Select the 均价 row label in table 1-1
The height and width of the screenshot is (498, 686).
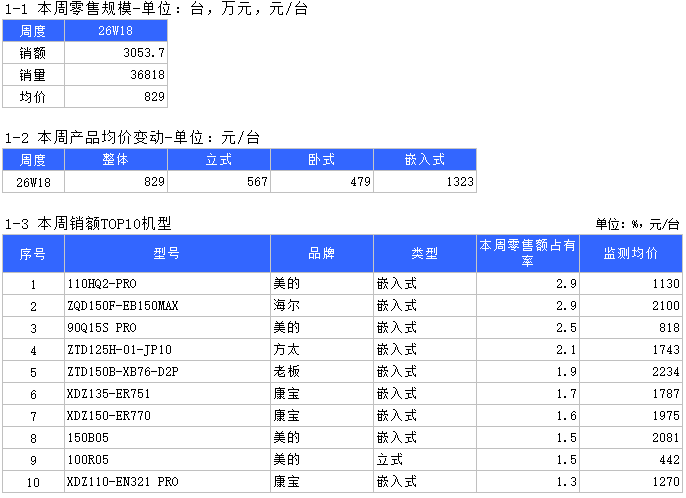(x=33, y=97)
